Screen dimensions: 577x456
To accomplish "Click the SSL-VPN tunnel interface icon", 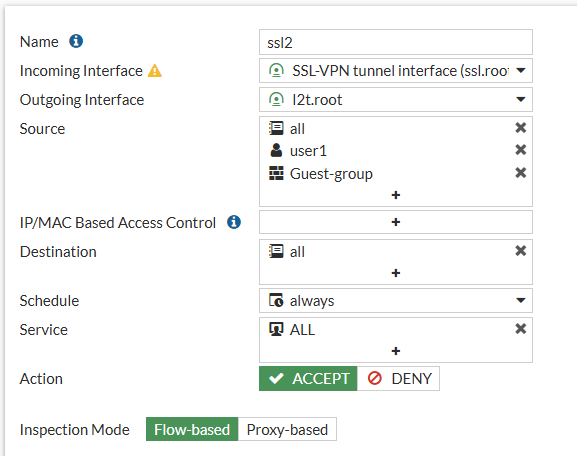I will point(276,70).
